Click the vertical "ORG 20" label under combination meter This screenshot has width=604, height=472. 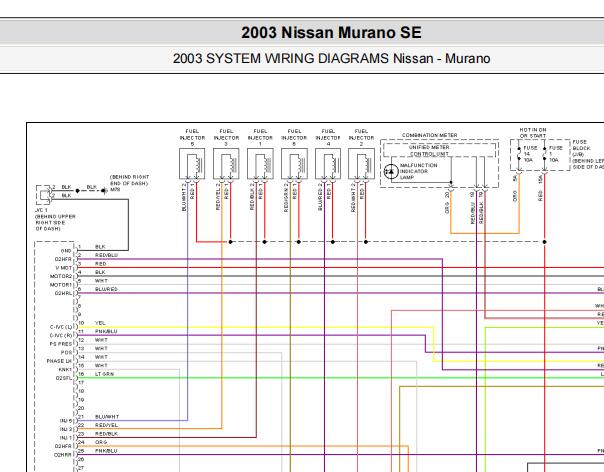point(447,202)
